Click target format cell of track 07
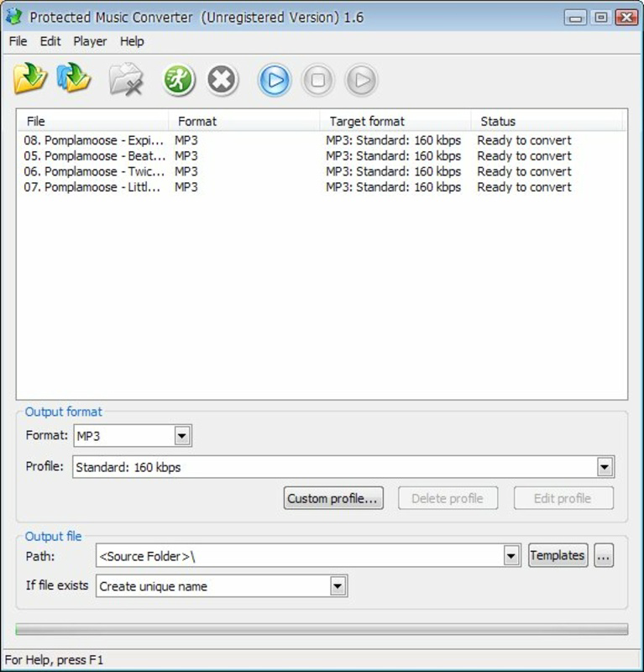 tap(393, 186)
